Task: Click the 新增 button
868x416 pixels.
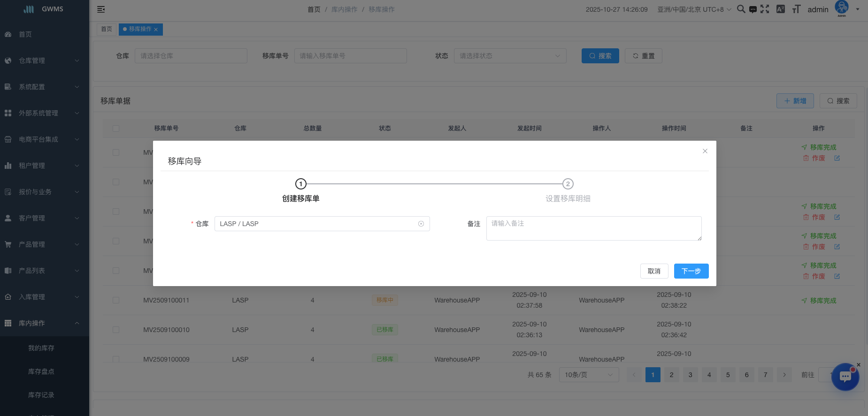Action: [x=795, y=101]
